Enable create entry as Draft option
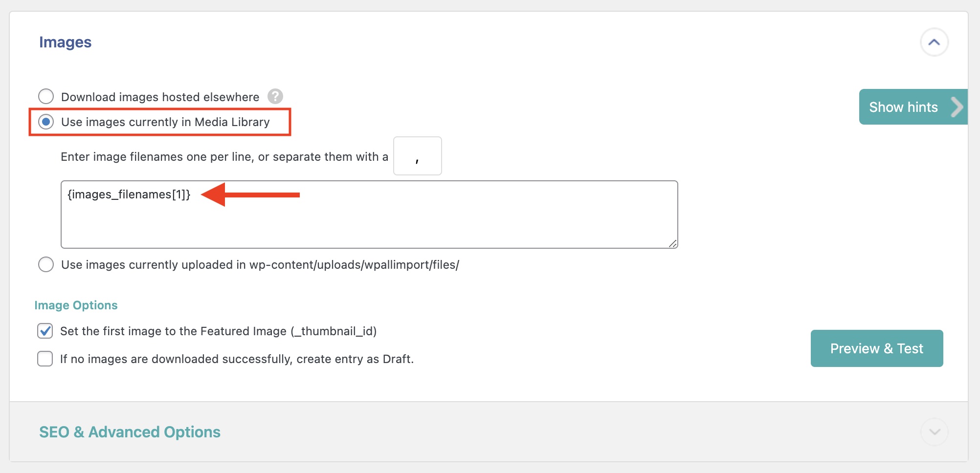This screenshot has height=473, width=980. [45, 359]
